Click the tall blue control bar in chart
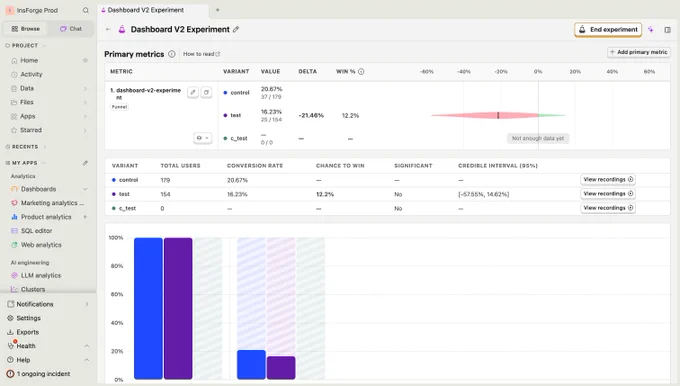This screenshot has width=680, height=386. pos(148,308)
